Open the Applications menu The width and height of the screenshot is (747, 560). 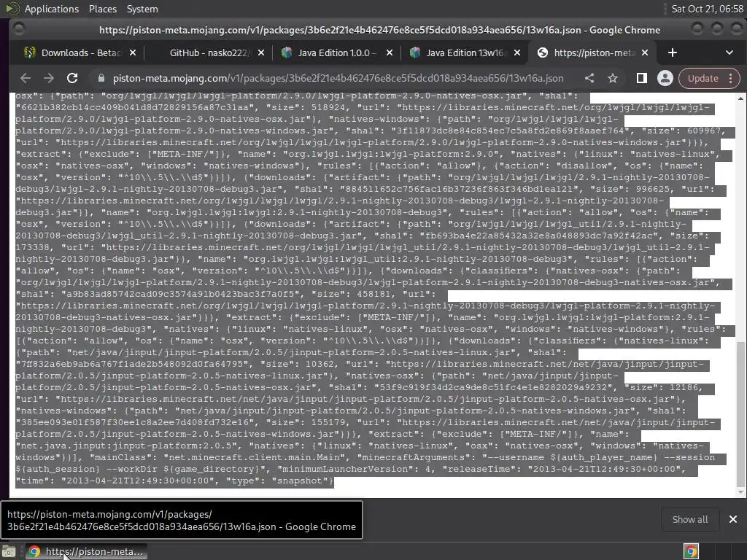coord(52,9)
